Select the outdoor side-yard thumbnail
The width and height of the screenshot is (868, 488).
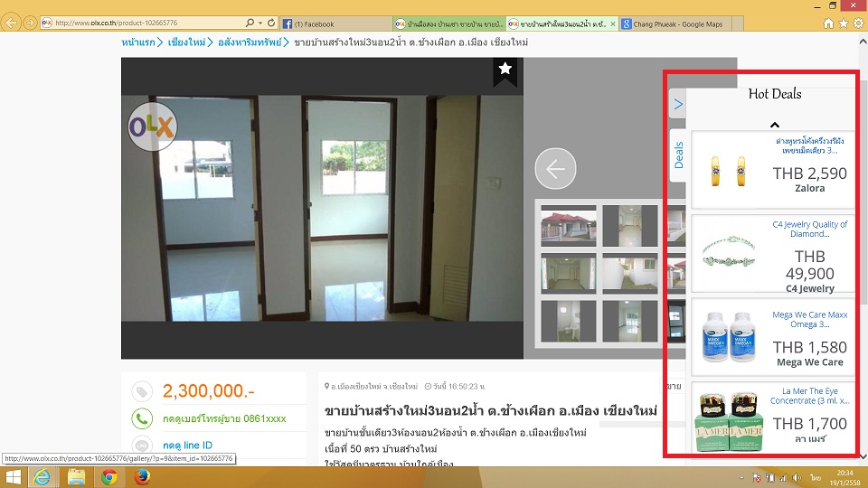[x=630, y=273]
